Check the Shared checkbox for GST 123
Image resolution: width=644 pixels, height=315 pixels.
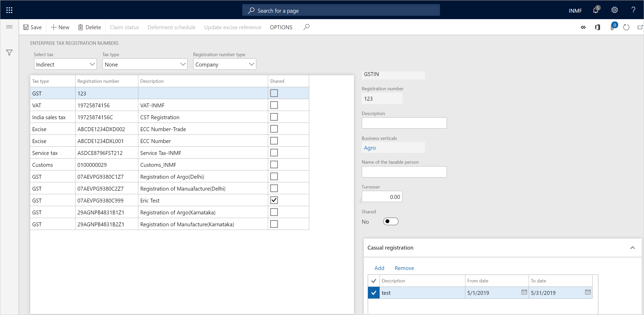pos(274,93)
